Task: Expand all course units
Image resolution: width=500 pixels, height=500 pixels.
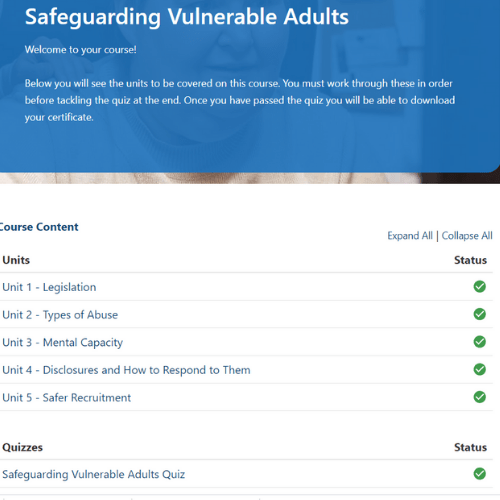Action: pos(410,236)
